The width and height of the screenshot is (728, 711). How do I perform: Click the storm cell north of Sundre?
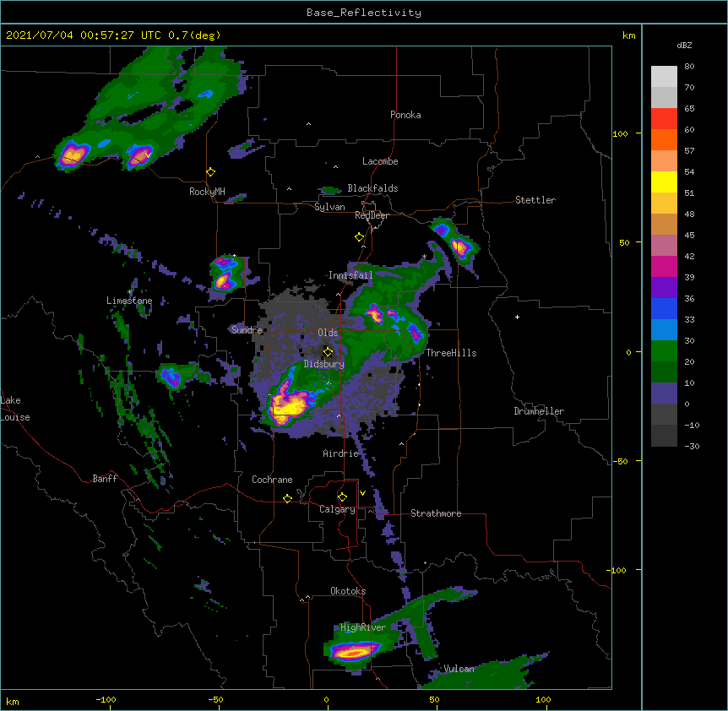pos(225,274)
